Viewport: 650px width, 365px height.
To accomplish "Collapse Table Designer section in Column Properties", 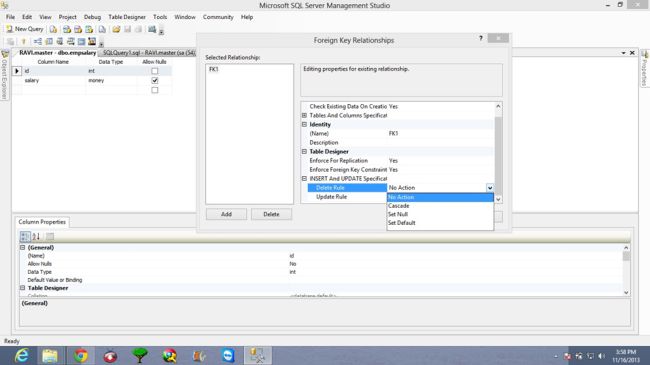I will (x=22, y=288).
